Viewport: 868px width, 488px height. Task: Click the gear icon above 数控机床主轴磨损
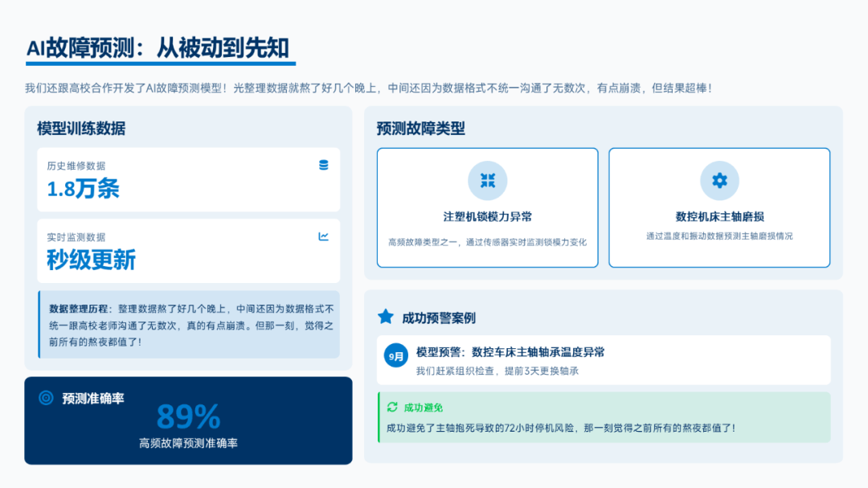(x=719, y=181)
